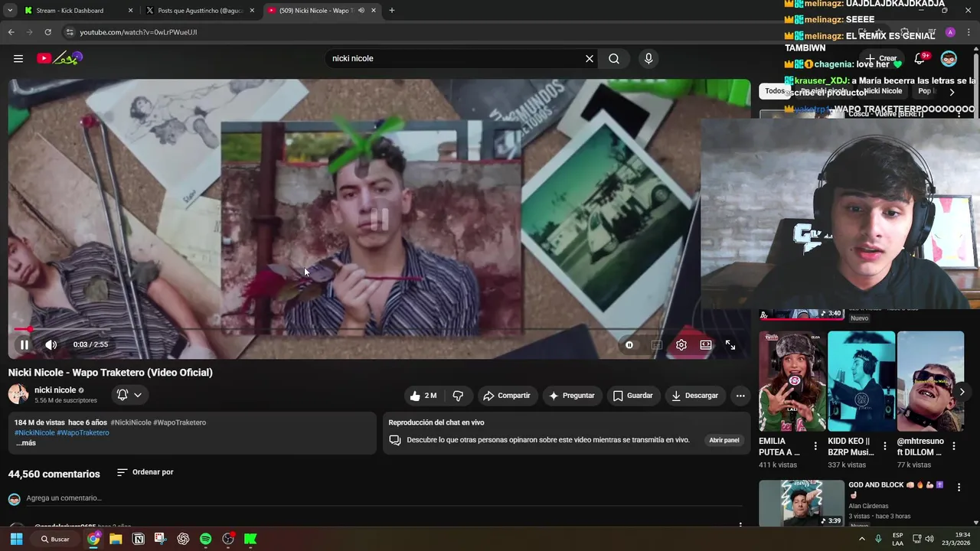Screen dimensions: 980x551
Task: Reload the current page
Action: point(47,32)
